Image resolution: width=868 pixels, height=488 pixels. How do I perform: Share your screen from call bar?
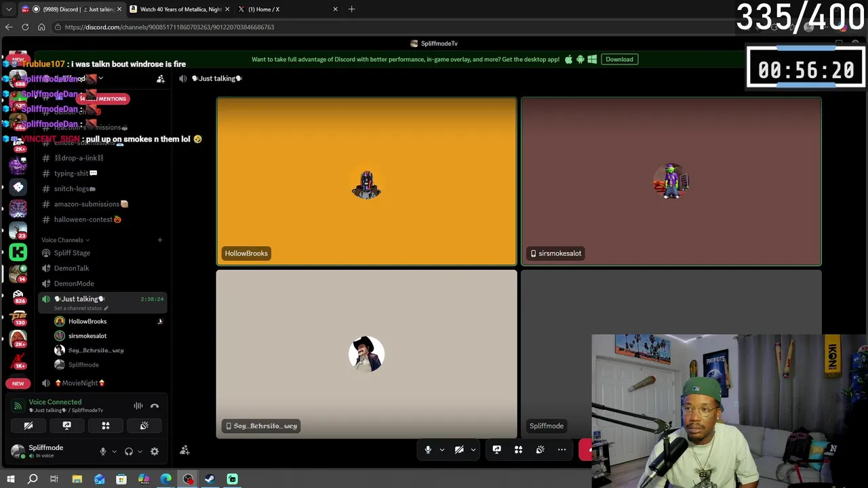click(x=496, y=449)
